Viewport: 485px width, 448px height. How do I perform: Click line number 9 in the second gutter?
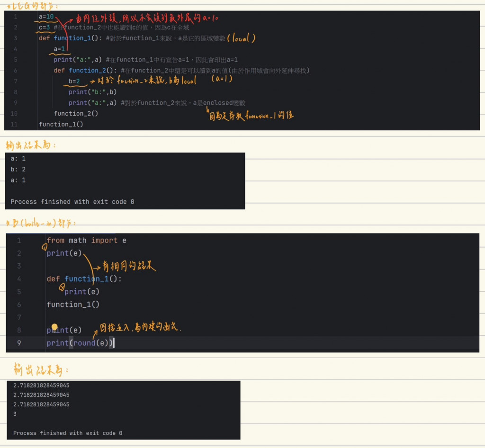pyautogui.click(x=19, y=343)
